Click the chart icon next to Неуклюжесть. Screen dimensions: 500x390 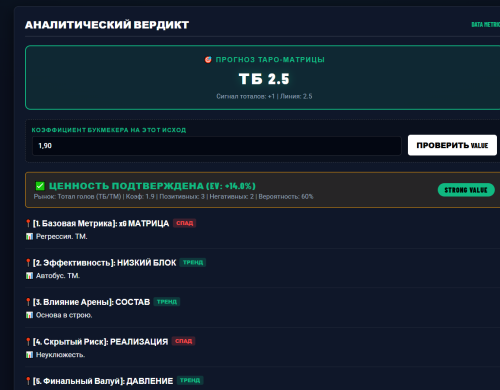pyautogui.click(x=29, y=355)
